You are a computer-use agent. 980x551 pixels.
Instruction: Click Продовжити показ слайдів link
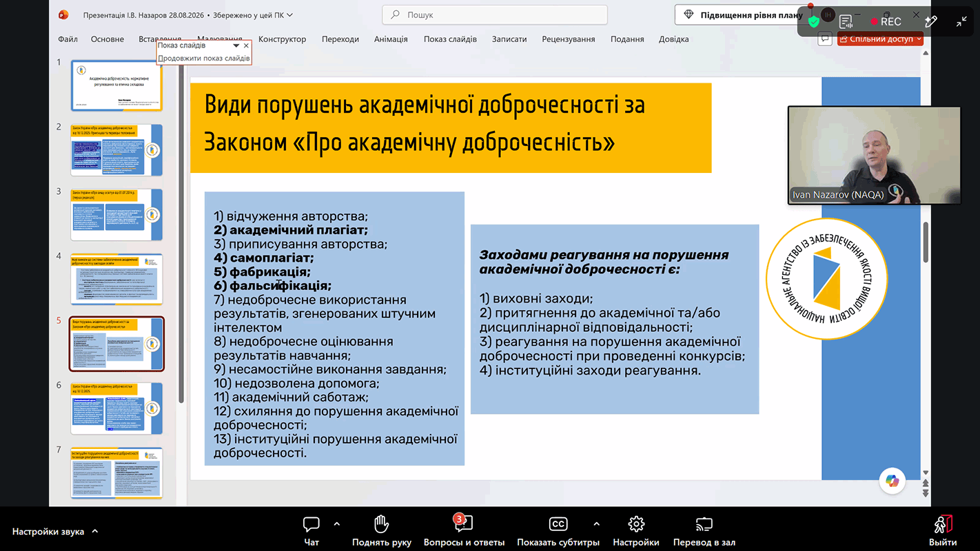[x=203, y=58]
